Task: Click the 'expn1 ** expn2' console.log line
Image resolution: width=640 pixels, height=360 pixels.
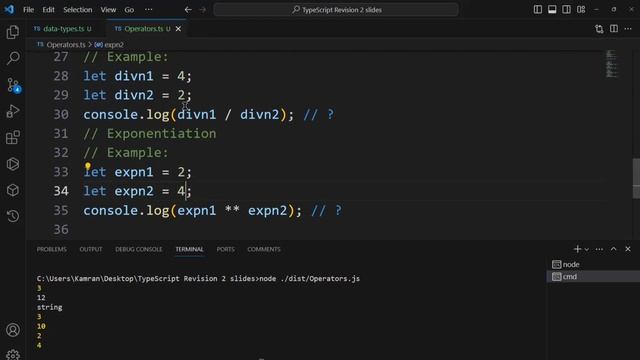Action: (212, 211)
